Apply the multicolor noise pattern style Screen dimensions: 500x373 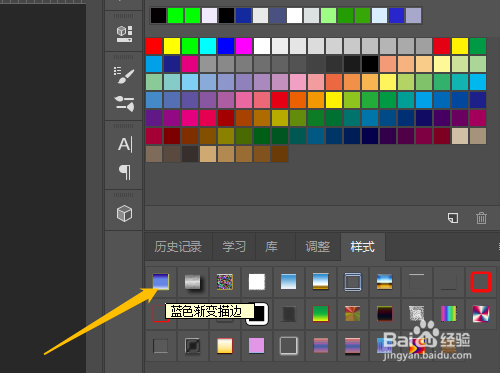pyautogui.click(x=225, y=282)
